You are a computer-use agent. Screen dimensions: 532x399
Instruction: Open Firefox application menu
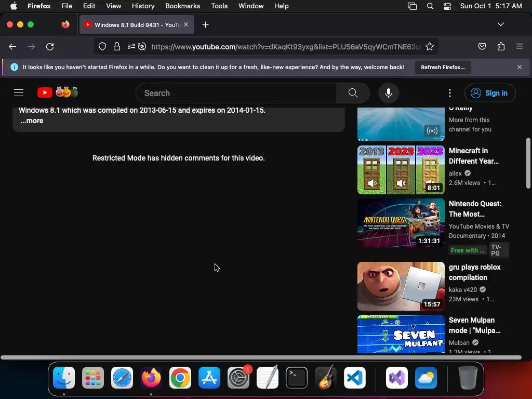(520, 46)
